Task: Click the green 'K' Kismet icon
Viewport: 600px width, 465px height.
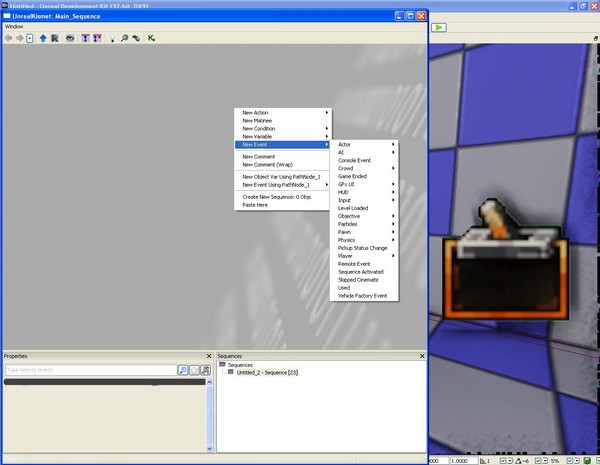Action: click(x=152, y=38)
